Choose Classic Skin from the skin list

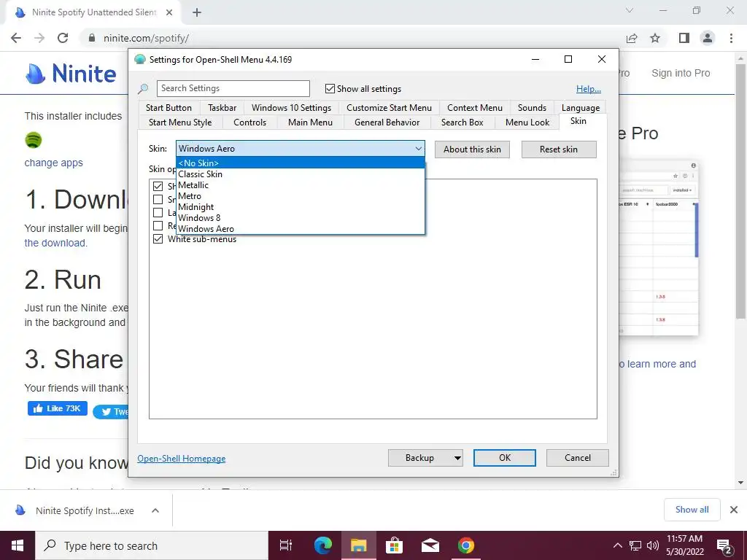(x=300, y=174)
